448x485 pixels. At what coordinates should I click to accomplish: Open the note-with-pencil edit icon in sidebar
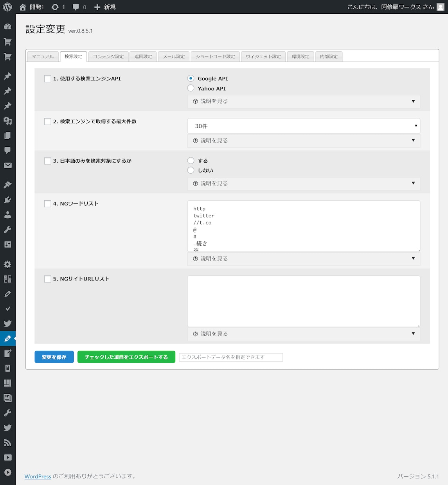(x=7, y=353)
